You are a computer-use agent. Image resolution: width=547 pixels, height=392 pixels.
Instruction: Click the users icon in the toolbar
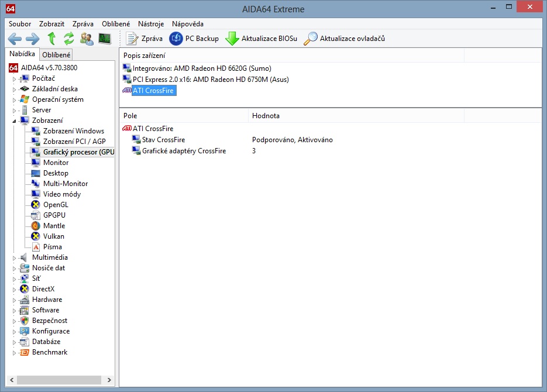coord(87,39)
